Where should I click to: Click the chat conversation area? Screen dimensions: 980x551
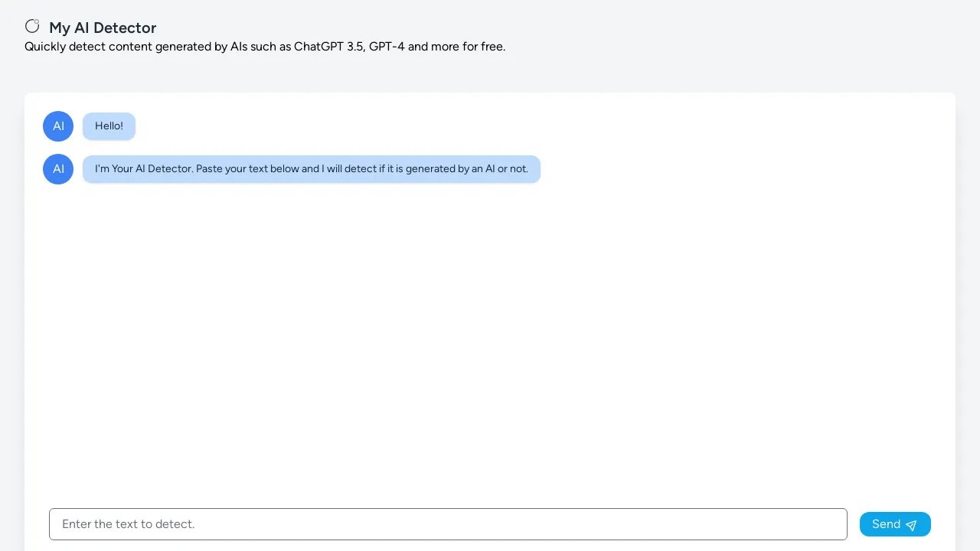pyautogui.click(x=490, y=306)
